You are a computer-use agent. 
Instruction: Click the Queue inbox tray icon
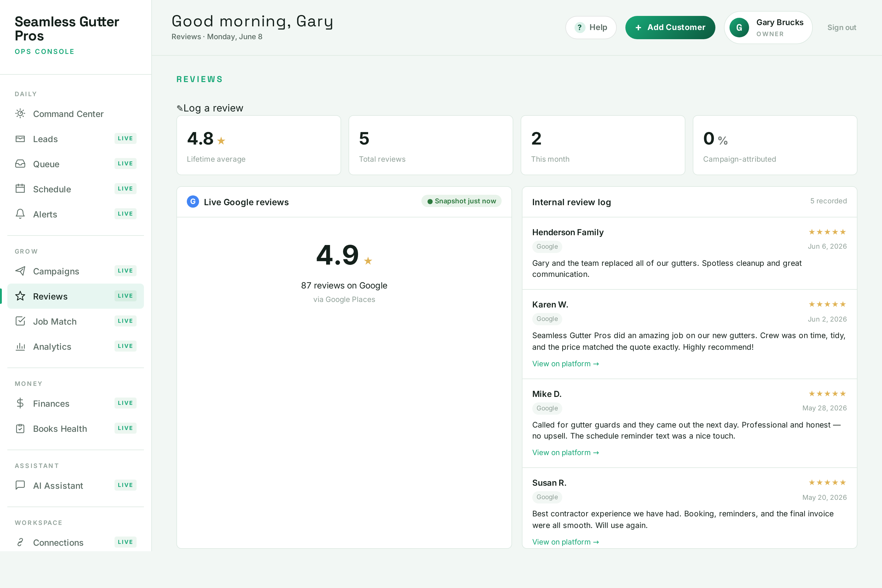[x=20, y=164]
